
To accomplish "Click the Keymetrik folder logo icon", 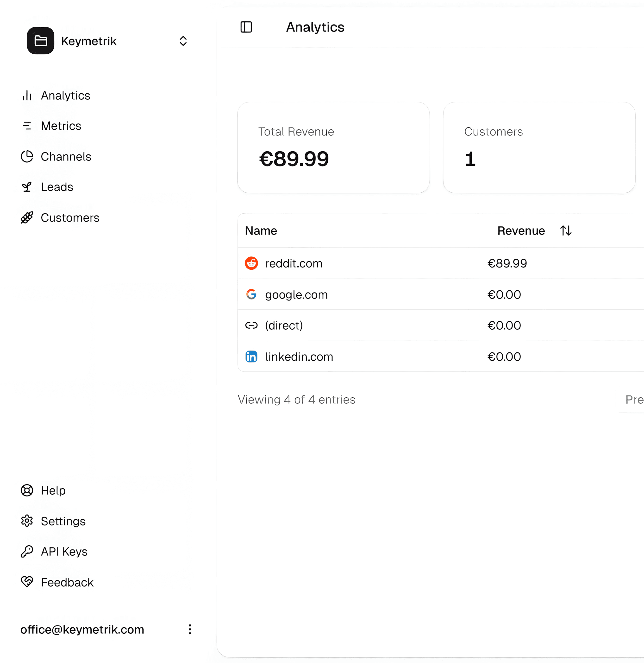I will tap(41, 41).
